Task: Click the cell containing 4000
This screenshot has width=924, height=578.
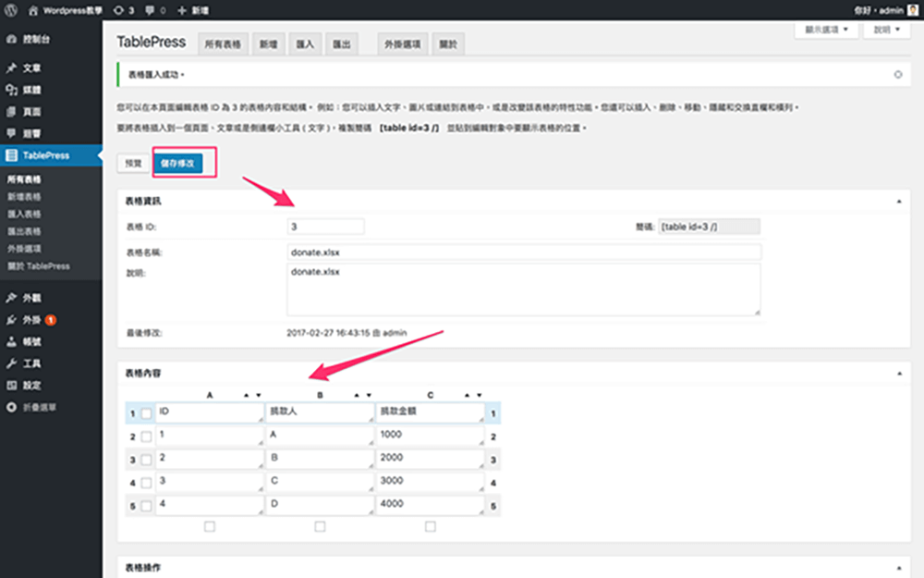Action: point(431,506)
